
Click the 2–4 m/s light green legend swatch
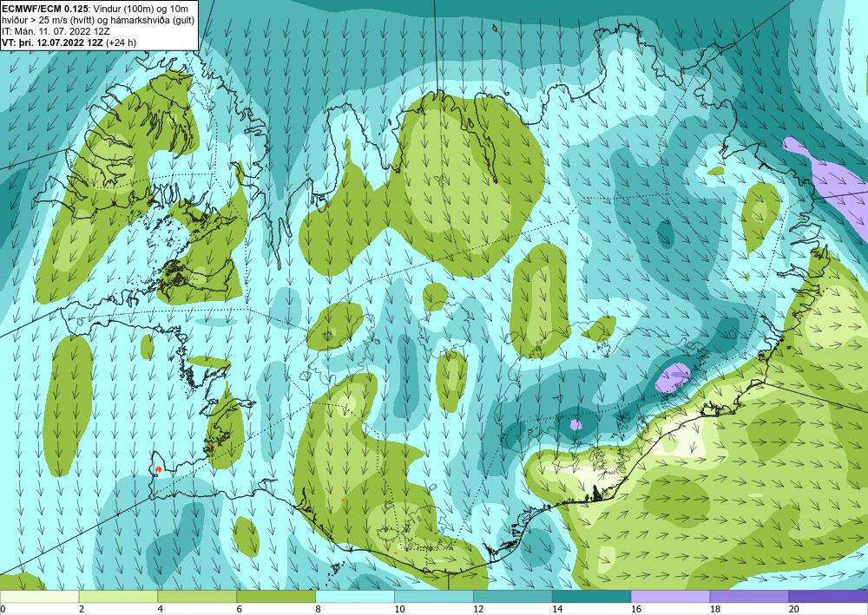[x=118, y=596]
